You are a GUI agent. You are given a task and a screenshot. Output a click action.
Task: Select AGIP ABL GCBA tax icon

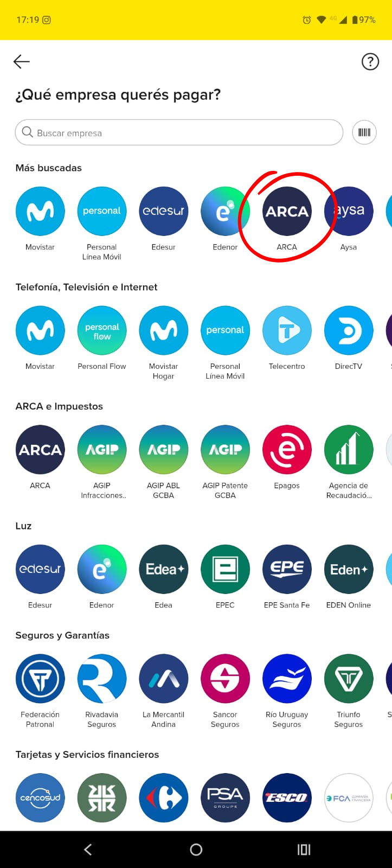(164, 450)
